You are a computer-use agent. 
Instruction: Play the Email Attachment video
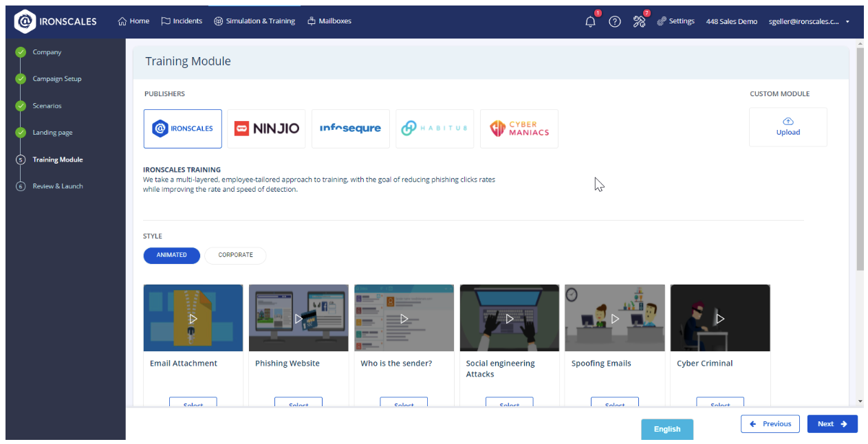coord(193,318)
